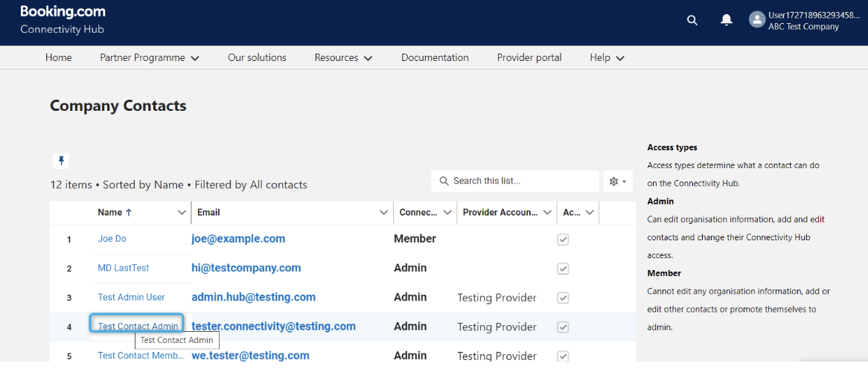Click the Booking.com Connectivity Hub logo
This screenshot has height=369, width=868.
coord(63,20)
